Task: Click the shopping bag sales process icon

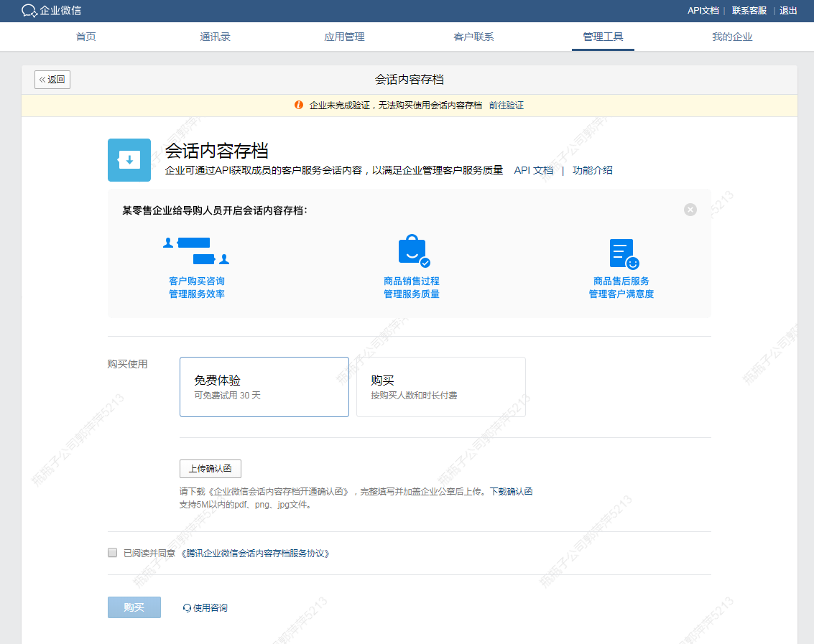Action: point(413,251)
